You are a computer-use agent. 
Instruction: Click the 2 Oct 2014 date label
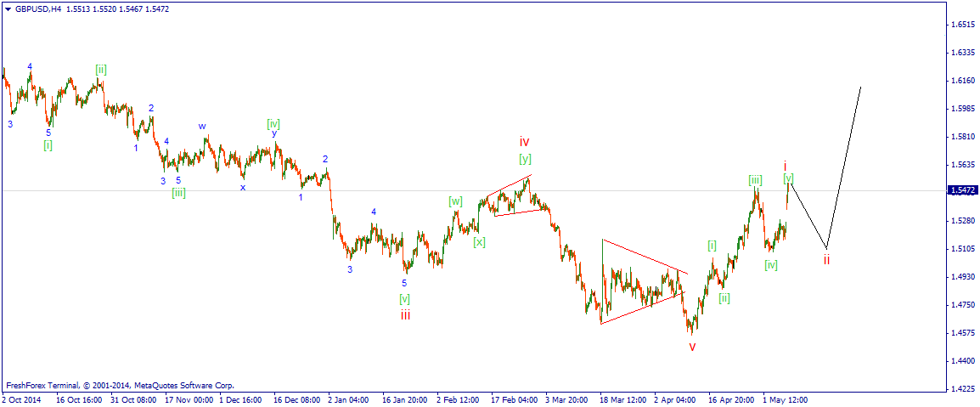click(20, 399)
